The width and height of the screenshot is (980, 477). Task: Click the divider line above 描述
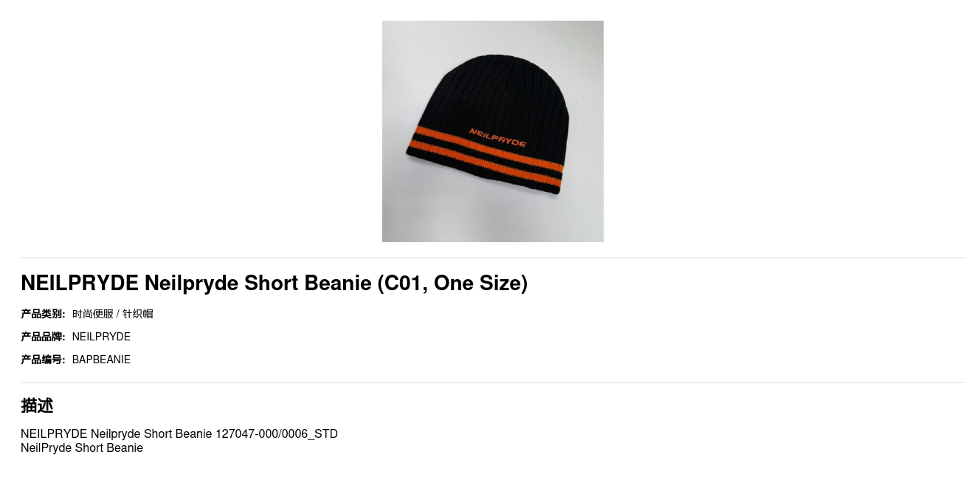point(492,382)
